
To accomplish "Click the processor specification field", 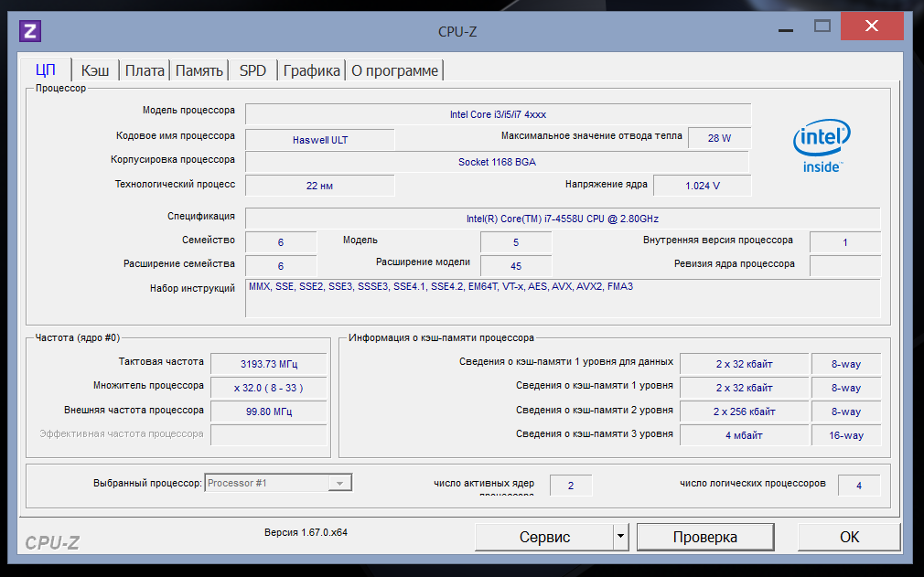I will [x=562, y=219].
